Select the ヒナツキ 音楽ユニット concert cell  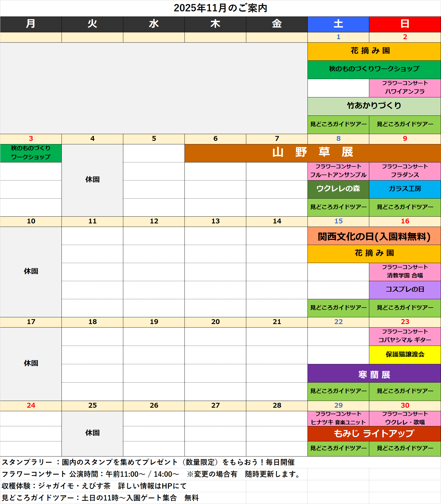pyautogui.click(x=338, y=418)
